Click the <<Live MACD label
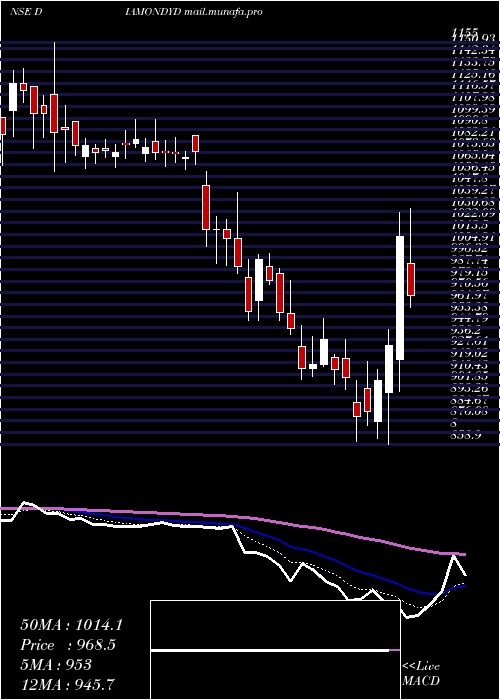This screenshot has width=500, height=700. click(x=421, y=674)
